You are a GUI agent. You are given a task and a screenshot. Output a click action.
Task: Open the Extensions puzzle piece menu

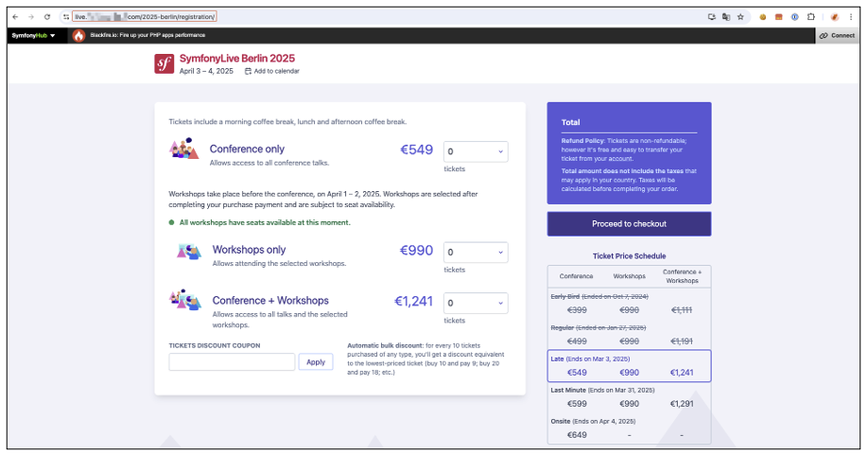pos(810,17)
